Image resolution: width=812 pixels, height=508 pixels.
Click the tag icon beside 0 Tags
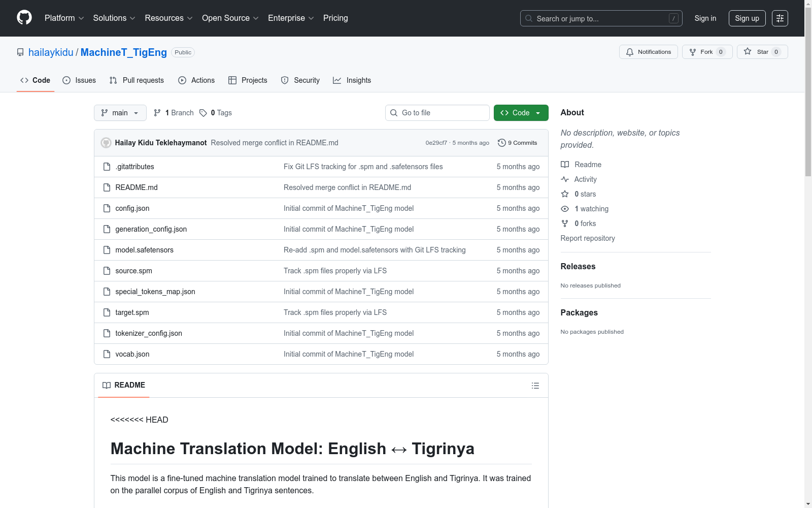(203, 113)
